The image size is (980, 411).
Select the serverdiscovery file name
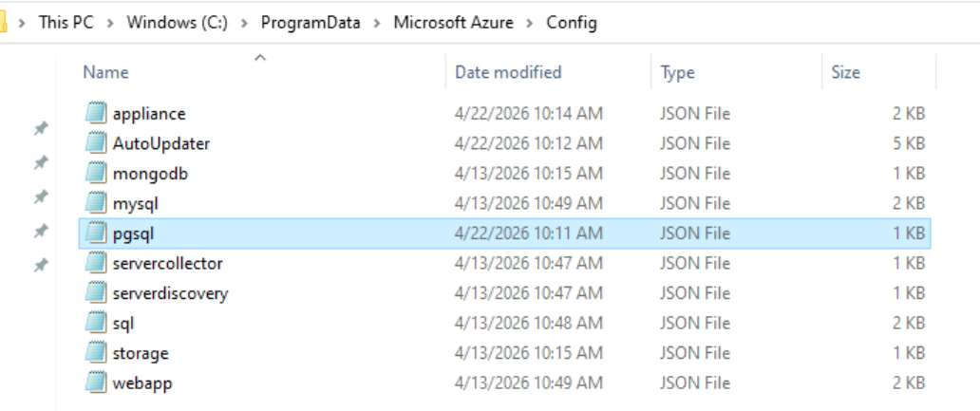point(171,293)
